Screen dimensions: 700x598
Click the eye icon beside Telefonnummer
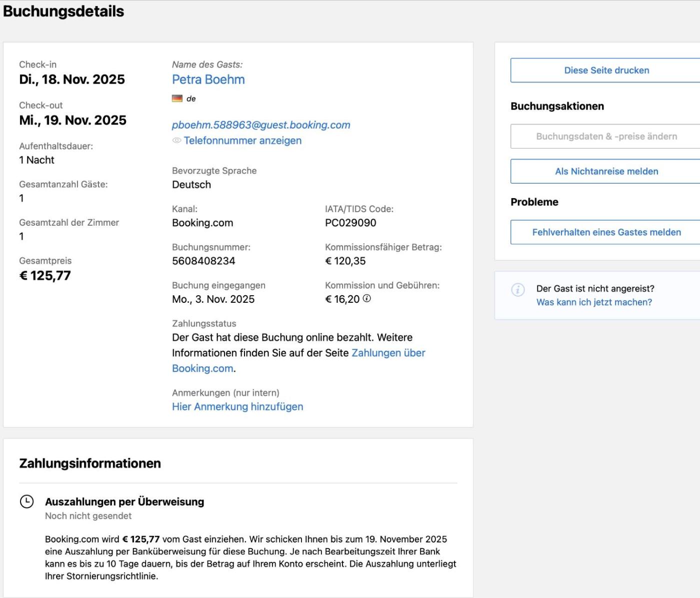pos(176,141)
